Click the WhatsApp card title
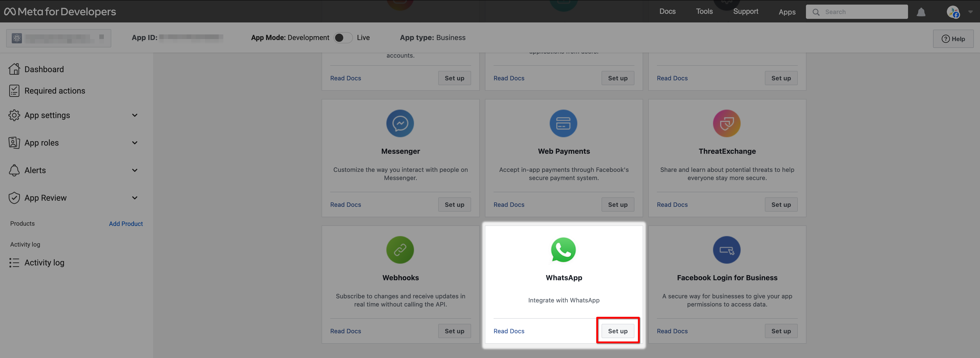This screenshot has height=358, width=980. point(564,278)
